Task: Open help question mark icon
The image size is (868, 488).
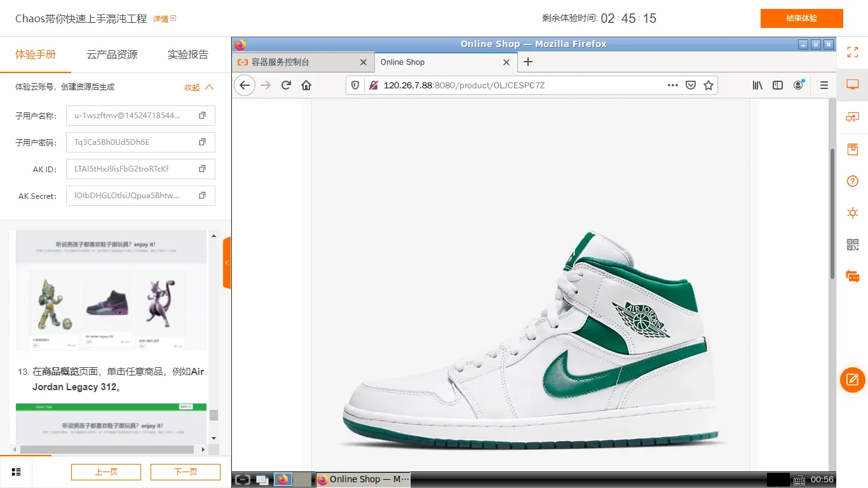Action: [x=853, y=181]
